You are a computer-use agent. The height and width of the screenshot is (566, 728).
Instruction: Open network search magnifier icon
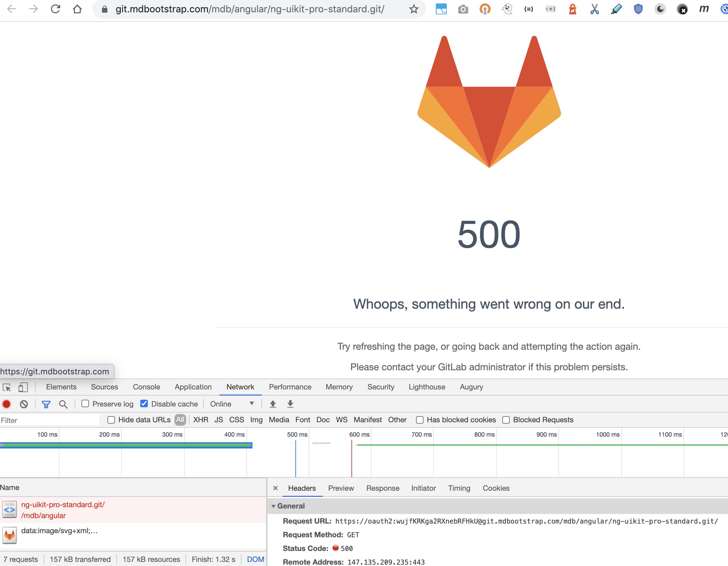tap(63, 404)
